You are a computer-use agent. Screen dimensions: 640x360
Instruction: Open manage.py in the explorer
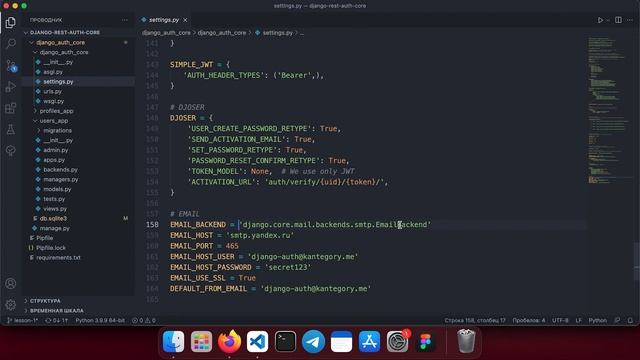[54, 229]
